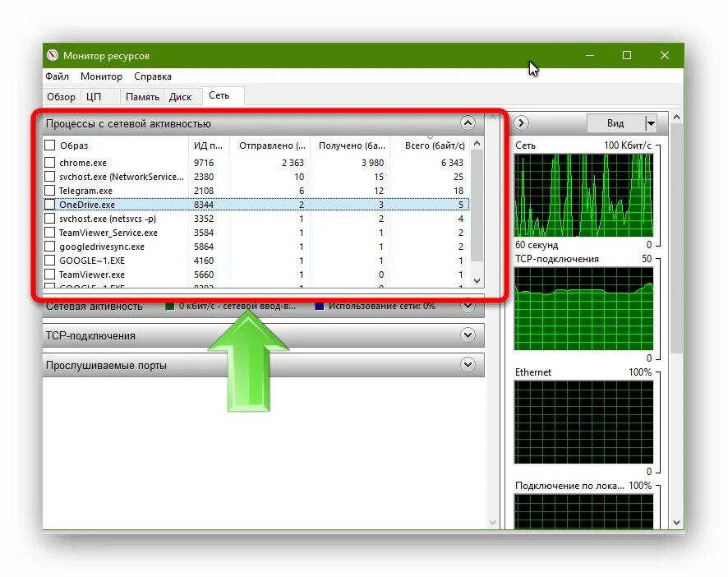Click the Resource Monitor title bar app icon
The image size is (728, 577).
53,55
